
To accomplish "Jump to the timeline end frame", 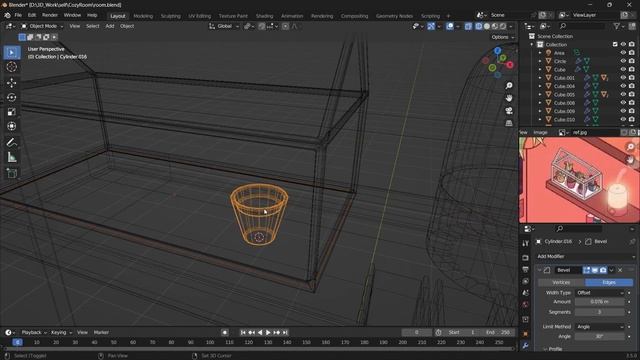I will click(285, 333).
